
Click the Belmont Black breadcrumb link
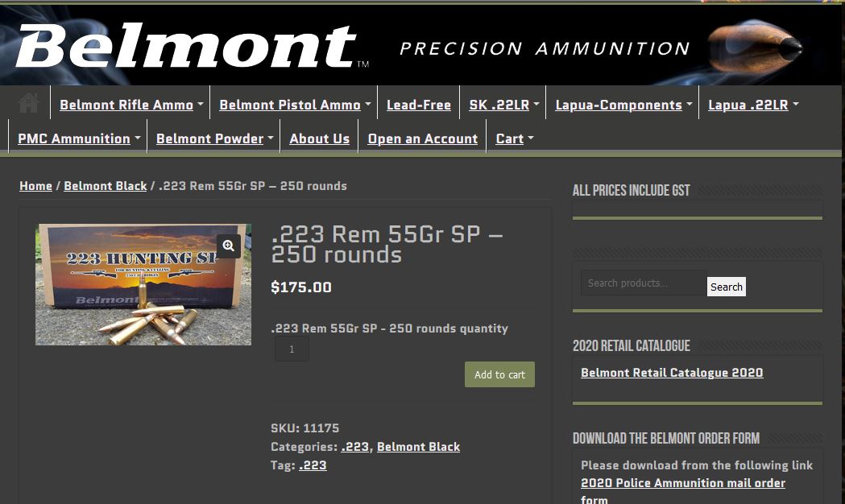coord(105,186)
